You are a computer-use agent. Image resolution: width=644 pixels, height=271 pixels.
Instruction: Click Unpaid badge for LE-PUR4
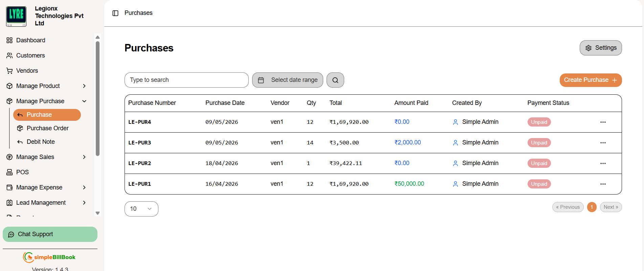pyautogui.click(x=539, y=122)
